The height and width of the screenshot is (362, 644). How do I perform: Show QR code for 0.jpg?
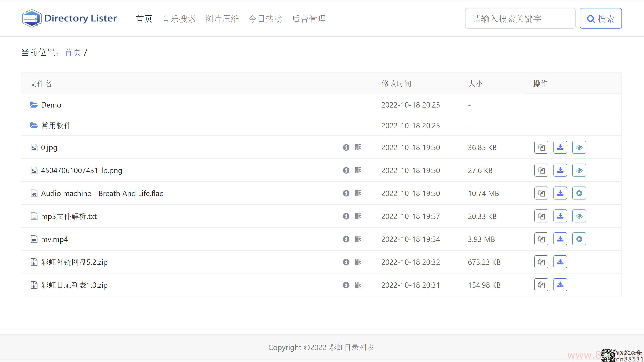[358, 147]
